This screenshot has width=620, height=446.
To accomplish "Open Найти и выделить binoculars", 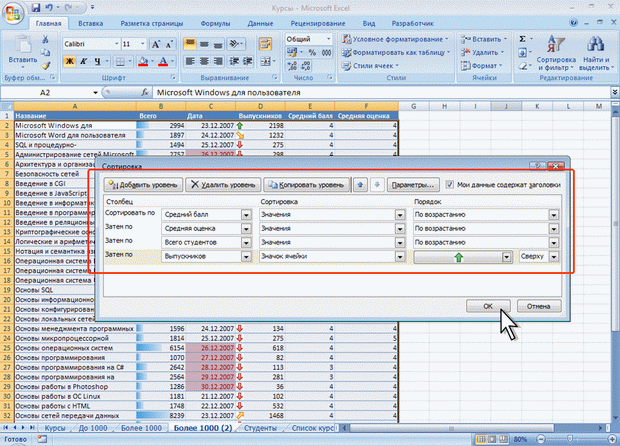I will 595,53.
